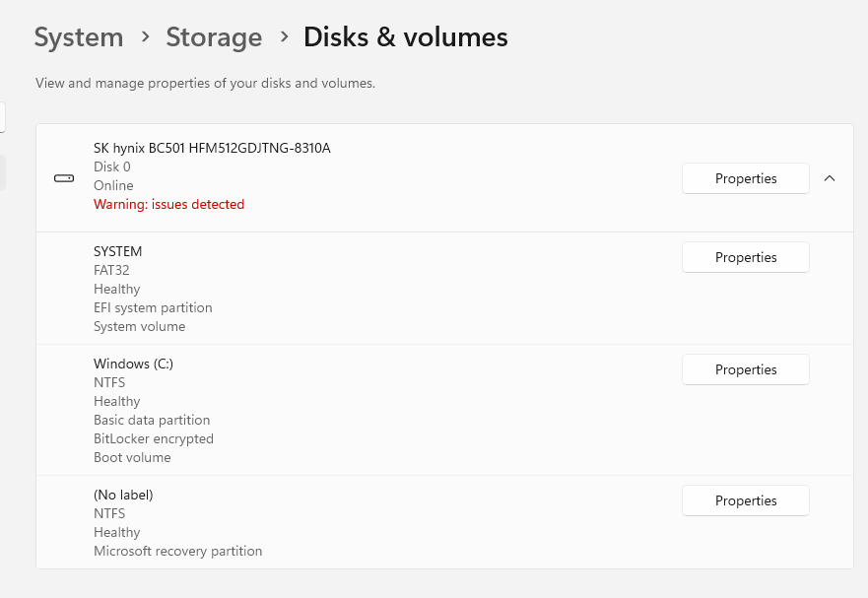Image resolution: width=868 pixels, height=598 pixels.
Task: Click the EFI system partition label
Action: pos(153,307)
